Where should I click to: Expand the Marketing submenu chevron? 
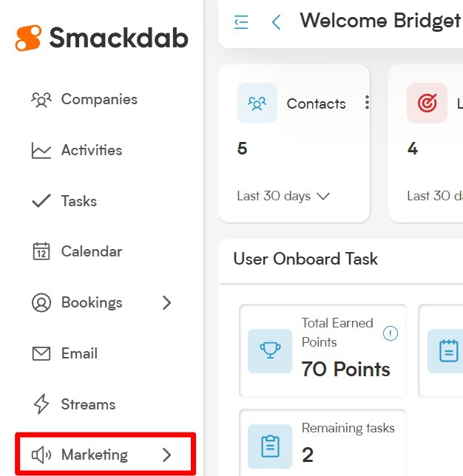tap(166, 455)
